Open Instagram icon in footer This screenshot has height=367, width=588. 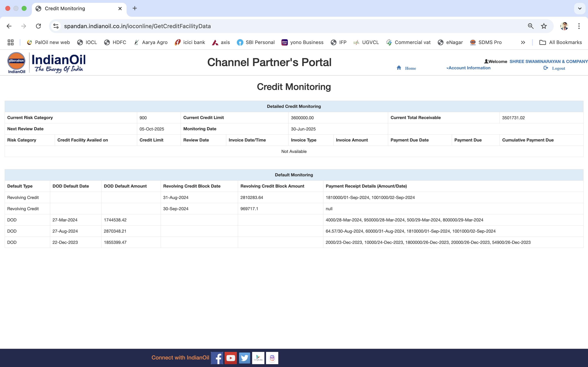pyautogui.click(x=272, y=358)
